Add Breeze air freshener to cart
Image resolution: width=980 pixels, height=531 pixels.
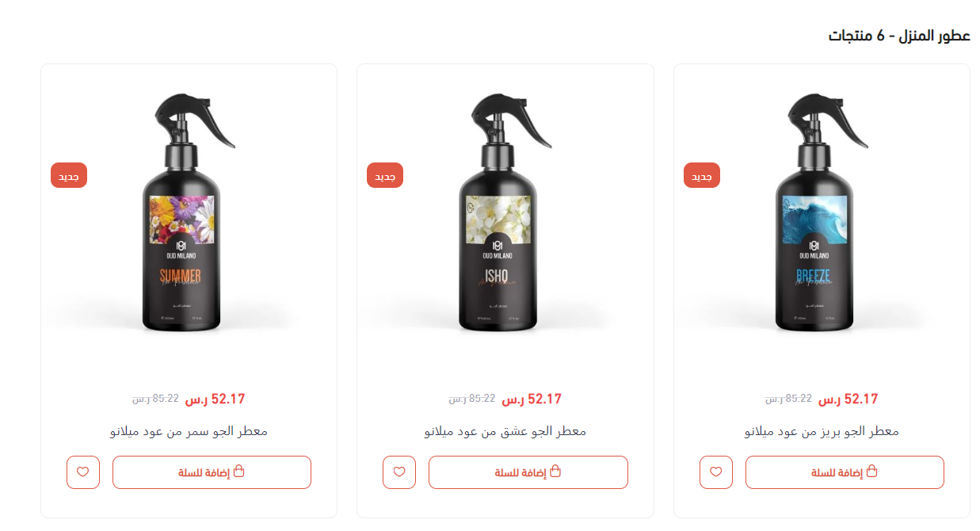[845, 472]
